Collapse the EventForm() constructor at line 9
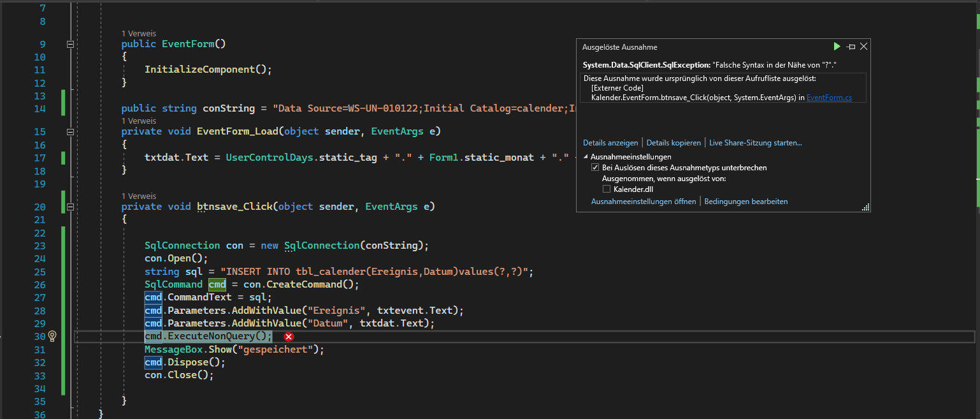Viewport: 980px width, 419px height. pyautogui.click(x=70, y=44)
